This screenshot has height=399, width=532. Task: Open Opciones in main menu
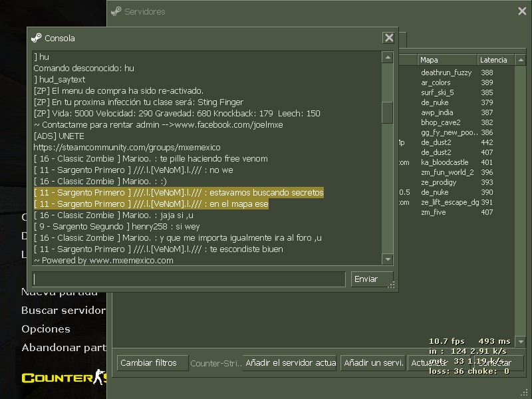46,329
